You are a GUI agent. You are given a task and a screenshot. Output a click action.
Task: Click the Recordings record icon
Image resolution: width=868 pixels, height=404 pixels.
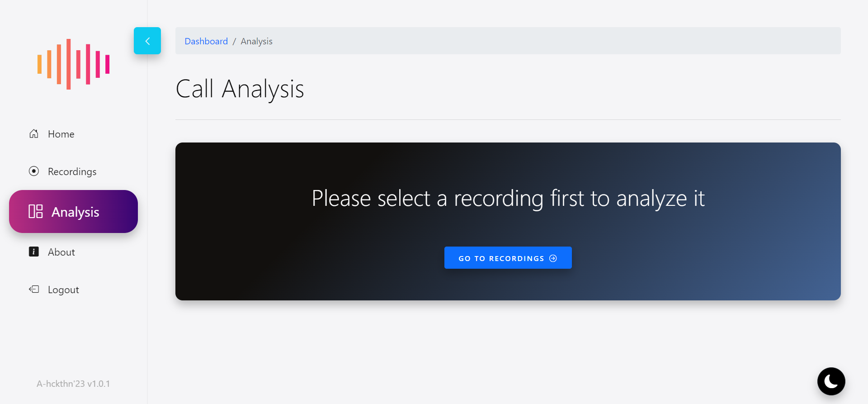click(x=34, y=171)
